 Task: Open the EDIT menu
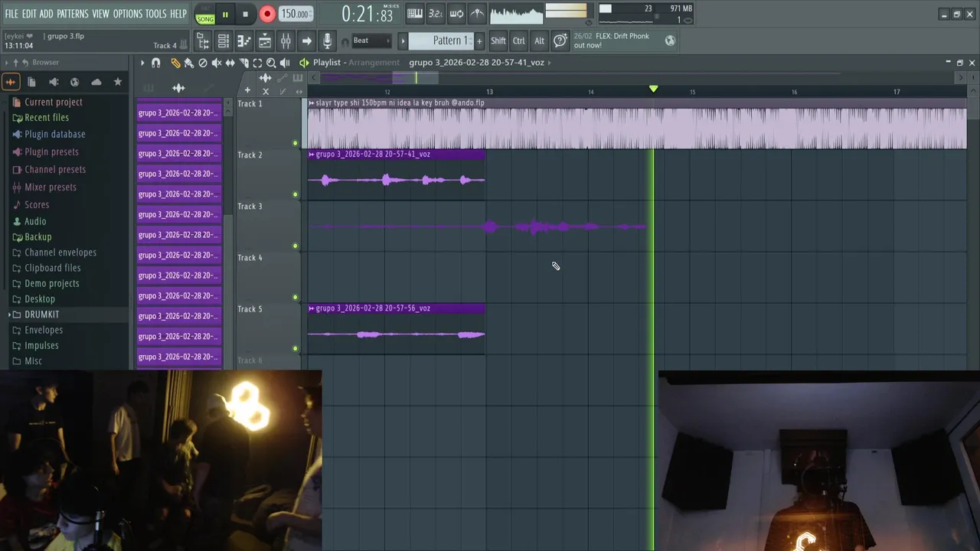[x=29, y=14]
